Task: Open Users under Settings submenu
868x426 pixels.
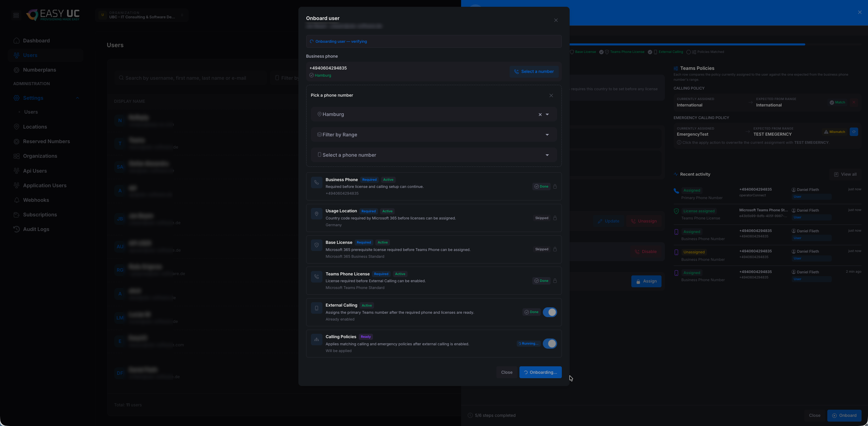Action: click(x=31, y=112)
